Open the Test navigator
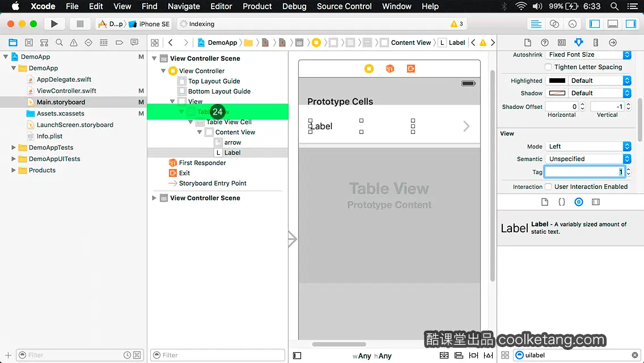The height and width of the screenshot is (363, 644). pos(88,43)
